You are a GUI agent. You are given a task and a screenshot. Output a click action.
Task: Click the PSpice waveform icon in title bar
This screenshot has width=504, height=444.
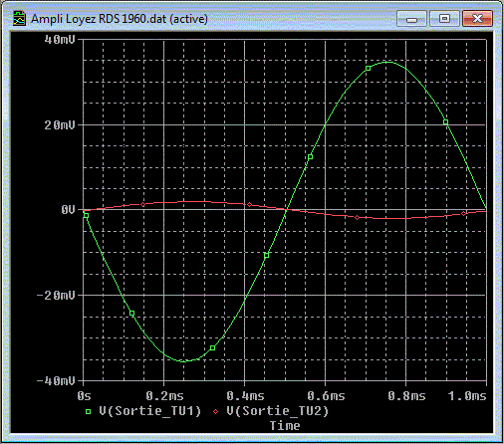coord(19,18)
